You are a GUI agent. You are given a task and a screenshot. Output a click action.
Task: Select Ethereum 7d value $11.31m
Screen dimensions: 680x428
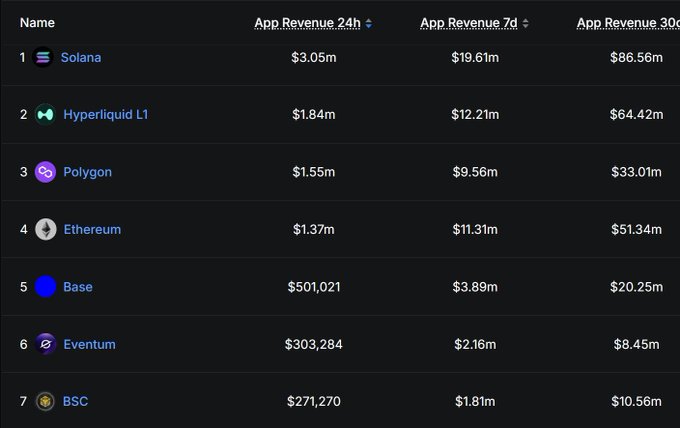[x=475, y=229]
